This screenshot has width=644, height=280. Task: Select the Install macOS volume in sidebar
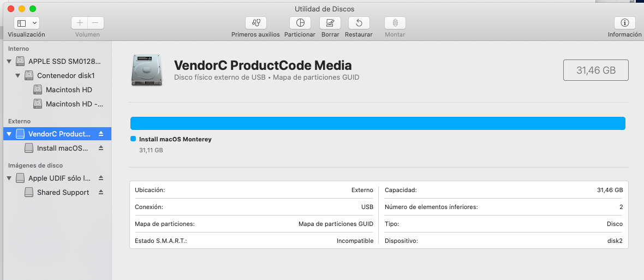pos(62,148)
